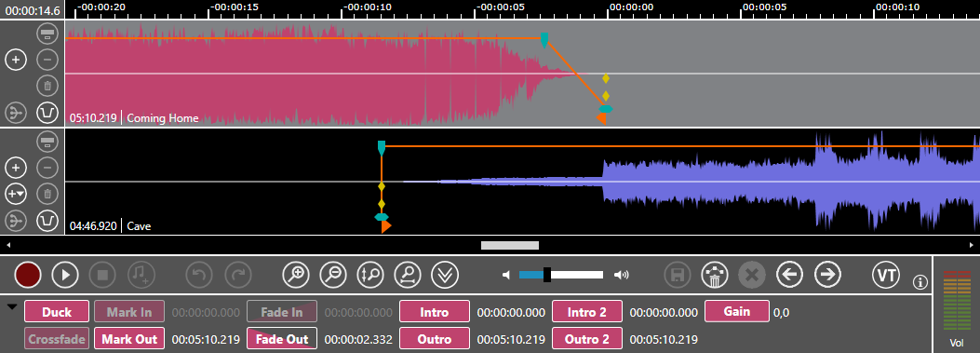This screenshot has height=353, width=980.
Task: Click the top collapse icon of Cave track
Action: coord(47,142)
